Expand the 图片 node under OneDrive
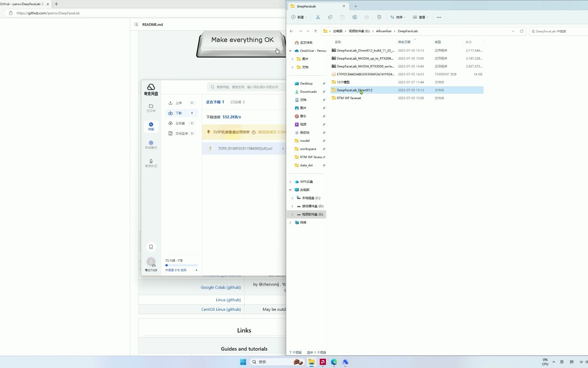This screenshot has width=588, height=368. [x=292, y=59]
